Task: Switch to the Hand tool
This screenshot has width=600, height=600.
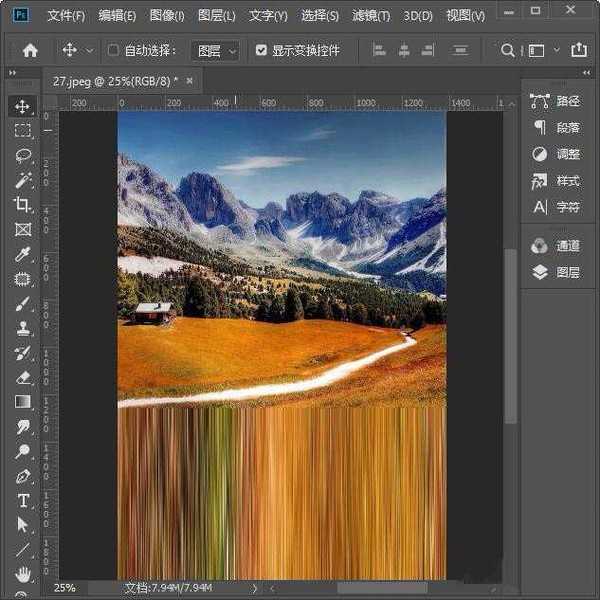Action: [22, 574]
